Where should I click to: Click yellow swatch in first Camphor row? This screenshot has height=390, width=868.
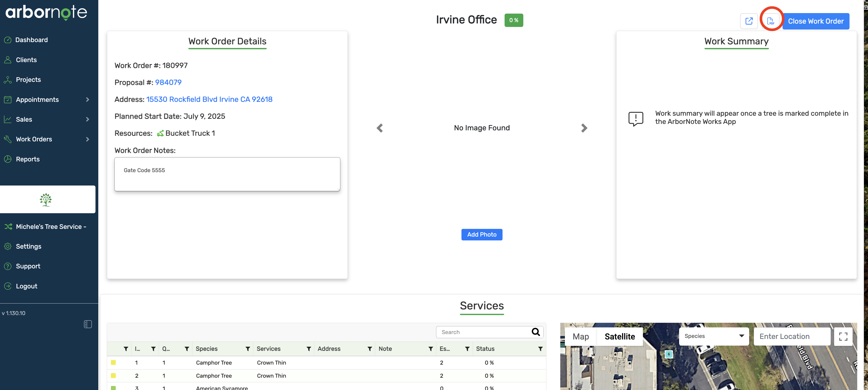pos(113,362)
